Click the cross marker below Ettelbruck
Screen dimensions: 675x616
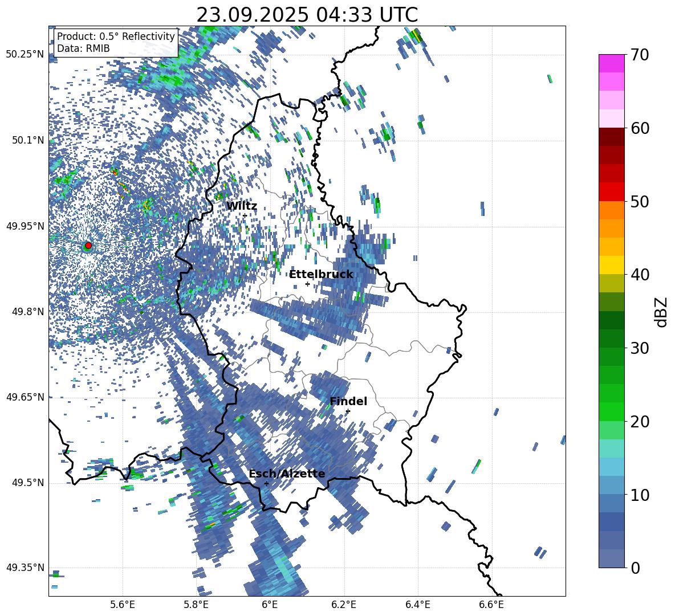pyautogui.click(x=307, y=284)
